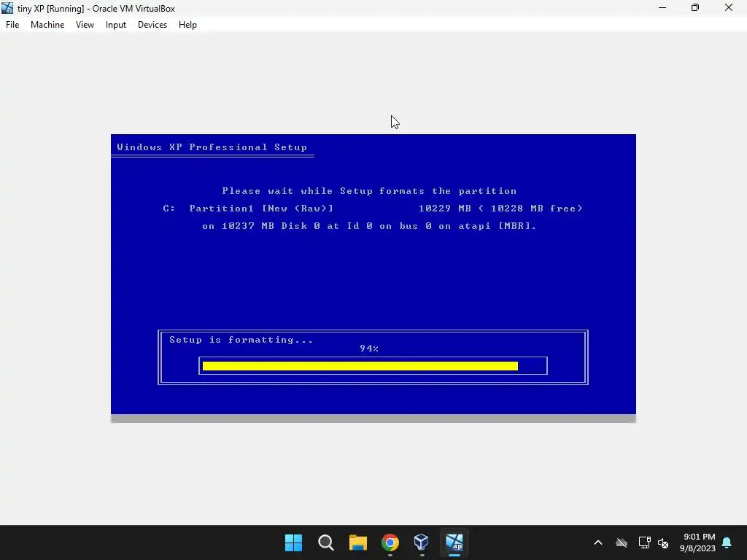
Task: Open VirtualBox Manager taskbar icon
Action: pyautogui.click(x=422, y=542)
